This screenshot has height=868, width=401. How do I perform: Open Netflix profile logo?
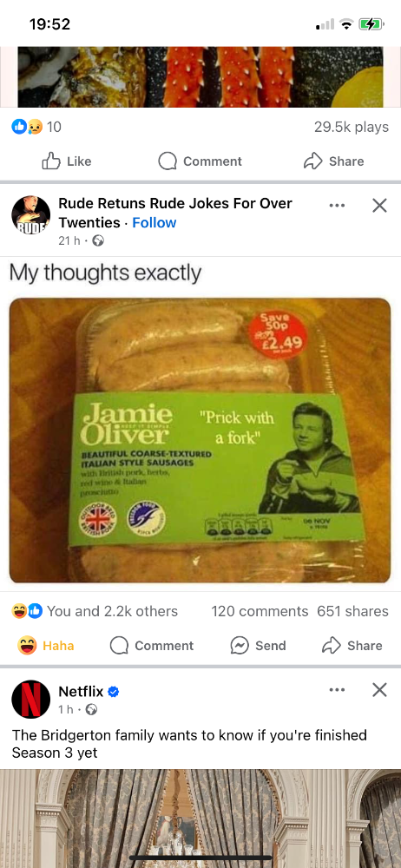pos(30,699)
